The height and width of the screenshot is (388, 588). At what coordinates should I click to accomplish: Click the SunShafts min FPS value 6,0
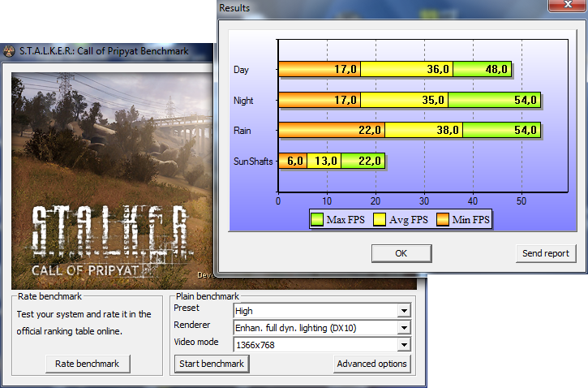pyautogui.click(x=295, y=161)
